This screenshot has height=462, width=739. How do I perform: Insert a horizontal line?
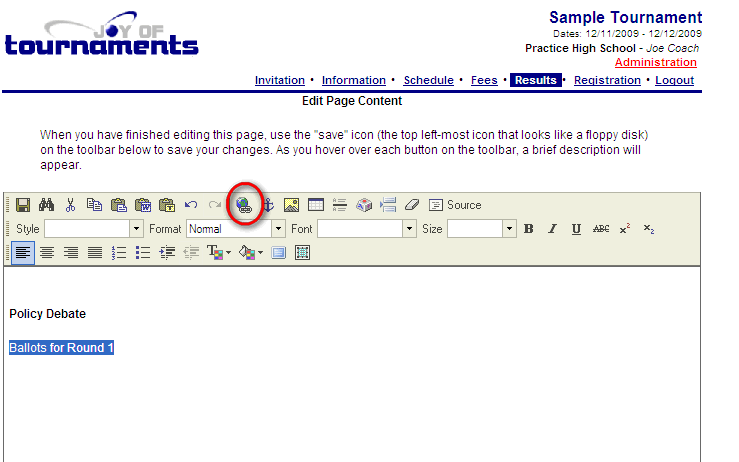click(x=339, y=205)
